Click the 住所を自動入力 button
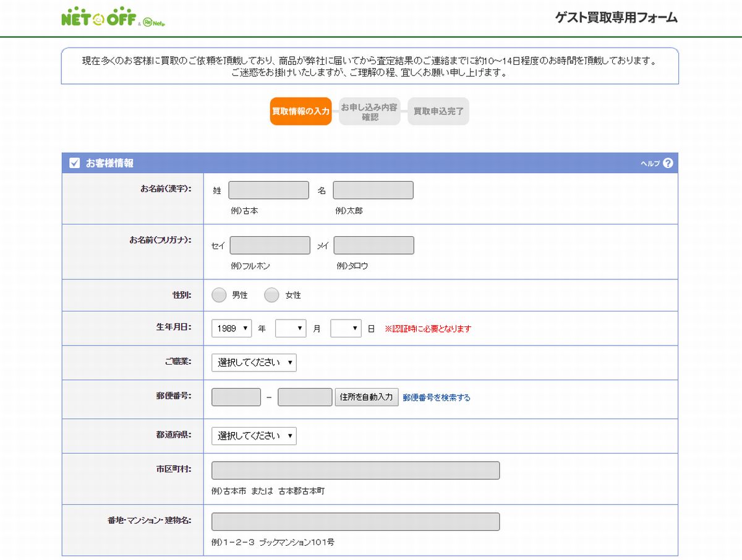The width and height of the screenshot is (742, 560). tap(367, 397)
